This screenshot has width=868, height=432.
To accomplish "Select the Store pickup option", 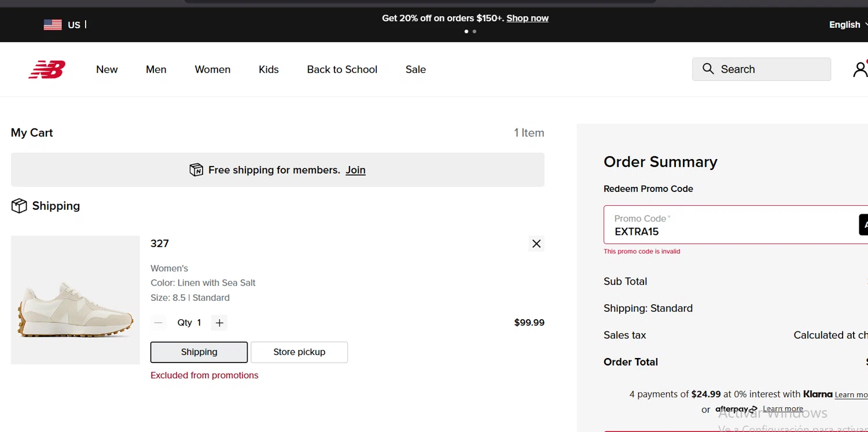I will click(x=299, y=352).
